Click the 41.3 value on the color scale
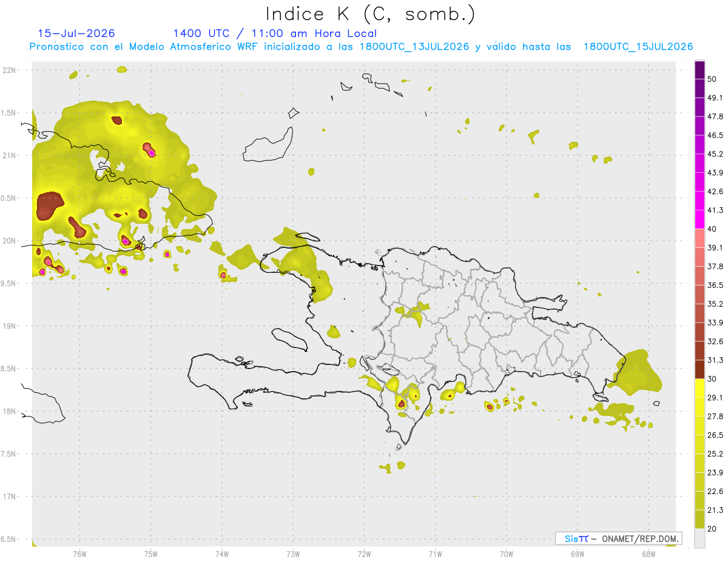This screenshot has width=728, height=562. click(x=715, y=210)
